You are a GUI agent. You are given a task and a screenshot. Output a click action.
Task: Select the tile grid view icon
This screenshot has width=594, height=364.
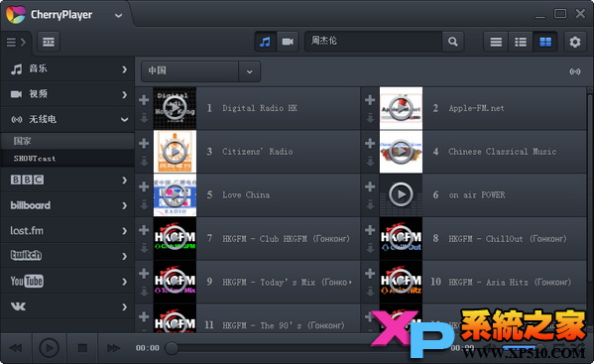pos(545,42)
